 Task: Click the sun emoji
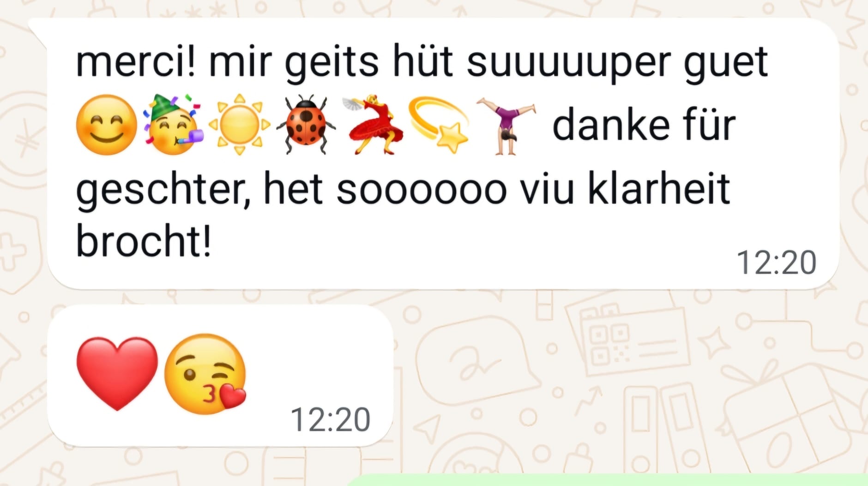[x=239, y=125]
